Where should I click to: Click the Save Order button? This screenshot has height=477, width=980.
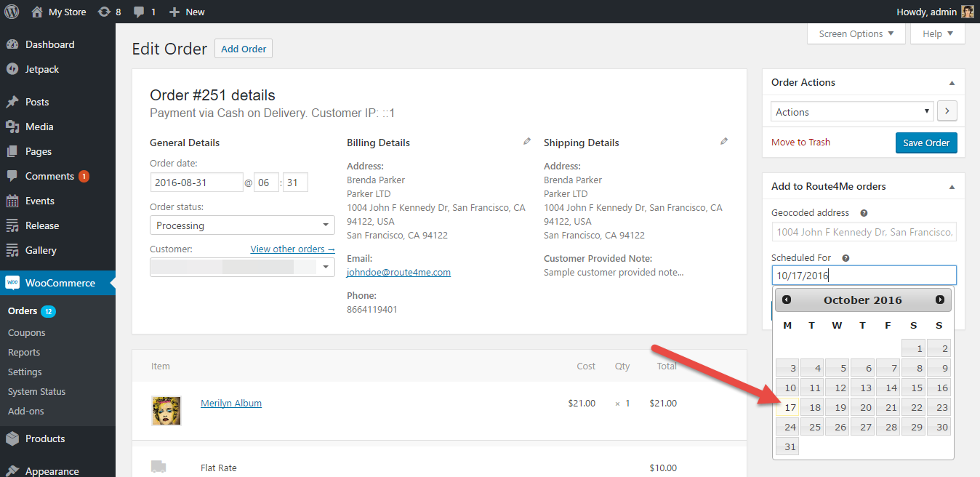[x=926, y=143]
